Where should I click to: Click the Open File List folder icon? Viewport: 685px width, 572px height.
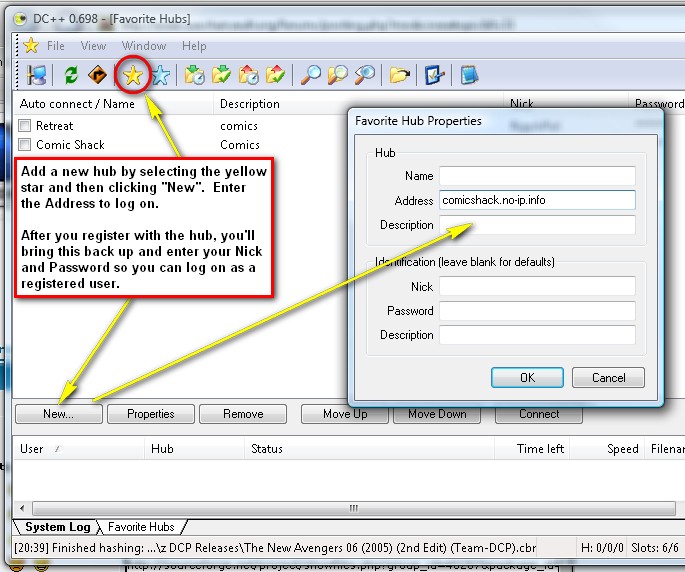400,75
